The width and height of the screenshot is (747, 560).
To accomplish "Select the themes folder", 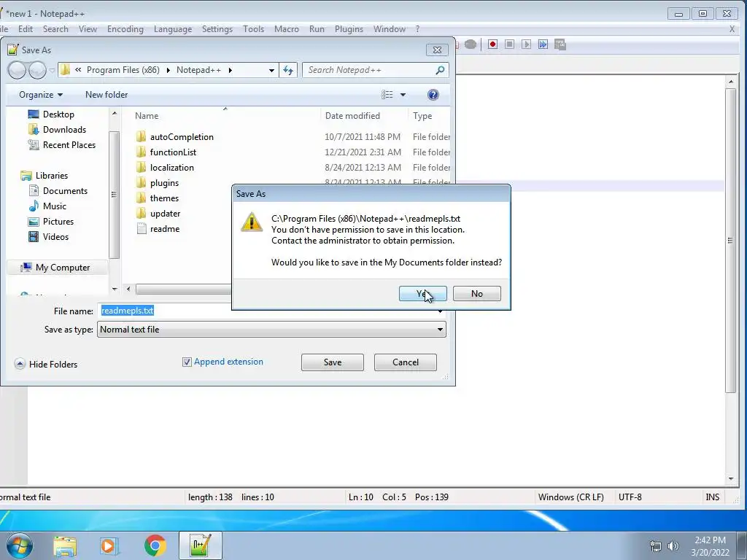I will (x=164, y=198).
